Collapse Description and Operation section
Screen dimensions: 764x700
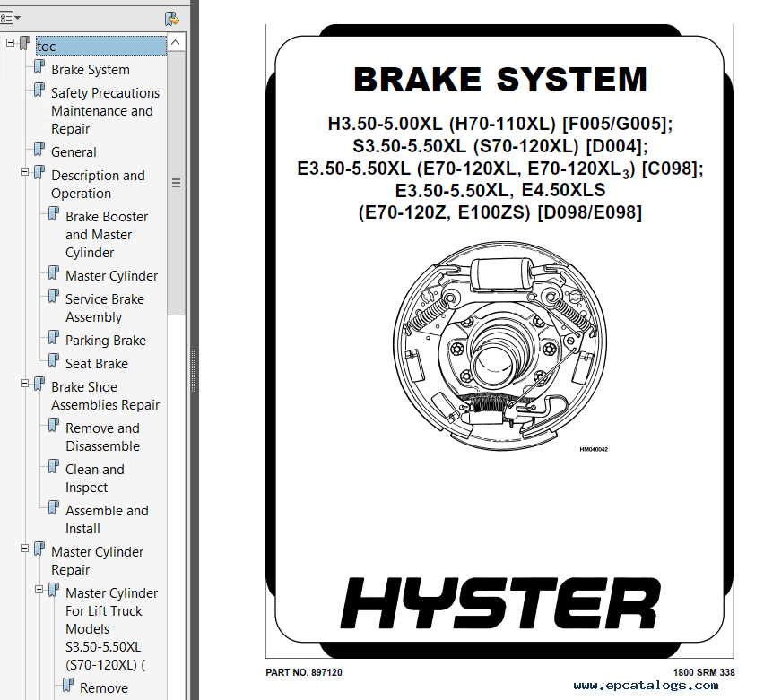click(x=25, y=172)
